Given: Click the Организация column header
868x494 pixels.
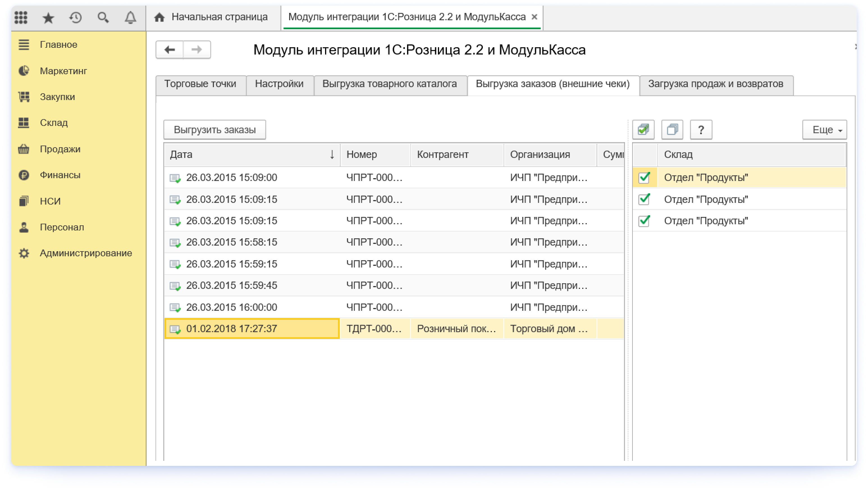Looking at the screenshot, I should click(551, 155).
